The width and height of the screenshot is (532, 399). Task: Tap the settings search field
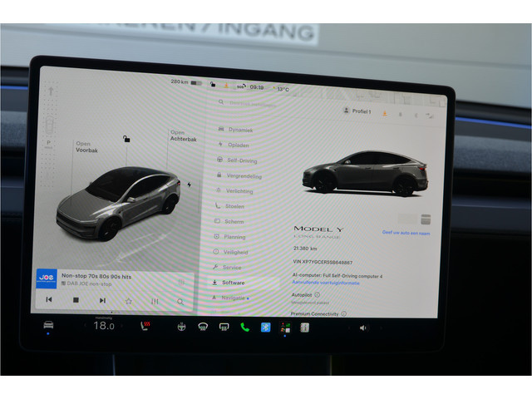pos(248,103)
